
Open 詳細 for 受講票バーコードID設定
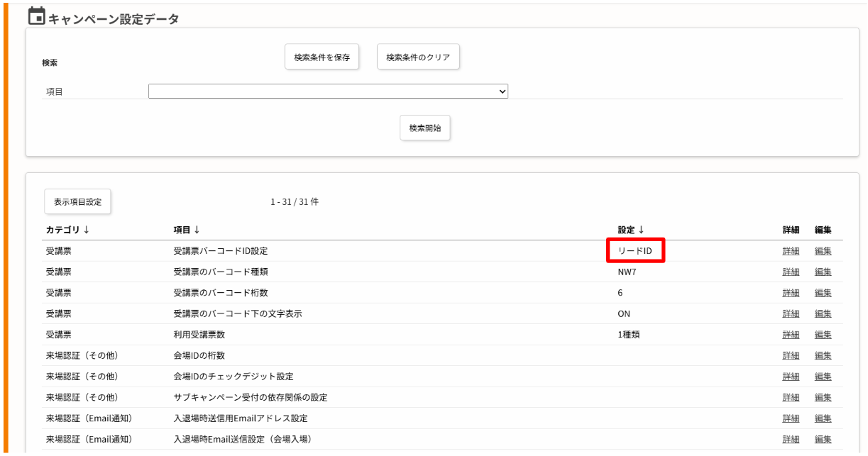point(791,251)
